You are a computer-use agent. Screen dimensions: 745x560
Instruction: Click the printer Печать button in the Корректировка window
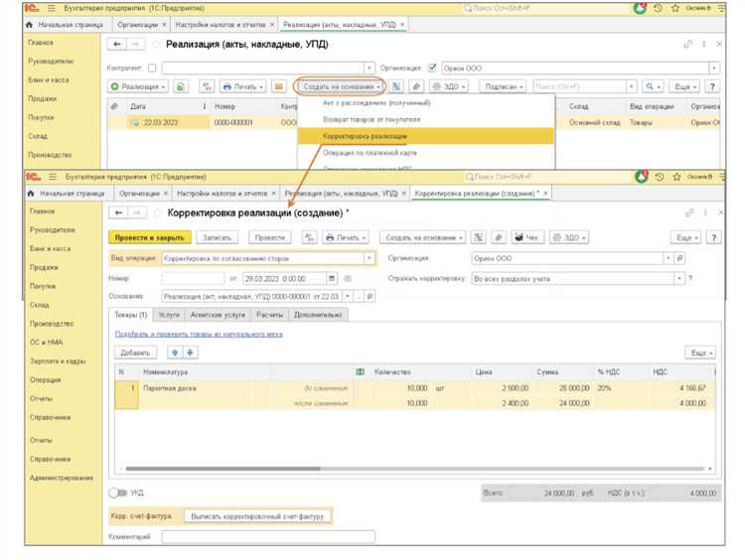[346, 237]
